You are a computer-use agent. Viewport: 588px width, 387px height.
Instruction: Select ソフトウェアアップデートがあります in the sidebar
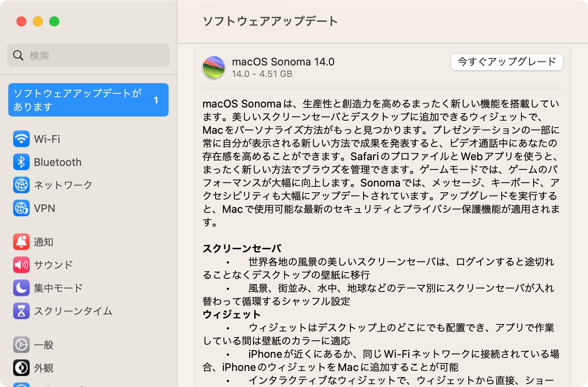pyautogui.click(x=88, y=100)
